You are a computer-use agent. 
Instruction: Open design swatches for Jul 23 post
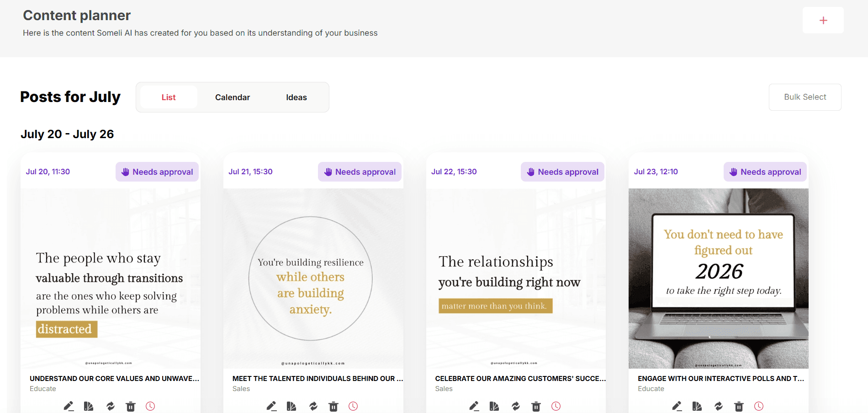(697, 406)
